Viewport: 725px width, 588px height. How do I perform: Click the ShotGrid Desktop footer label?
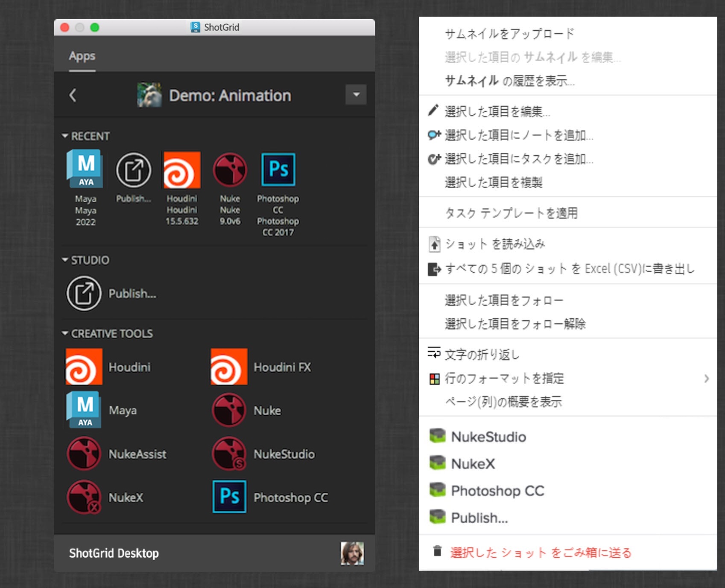pyautogui.click(x=114, y=553)
